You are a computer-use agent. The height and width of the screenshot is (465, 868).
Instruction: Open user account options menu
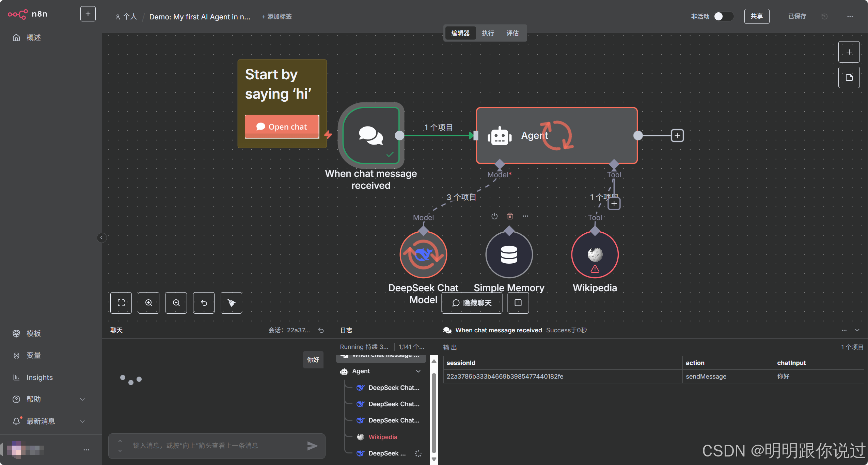click(86, 450)
